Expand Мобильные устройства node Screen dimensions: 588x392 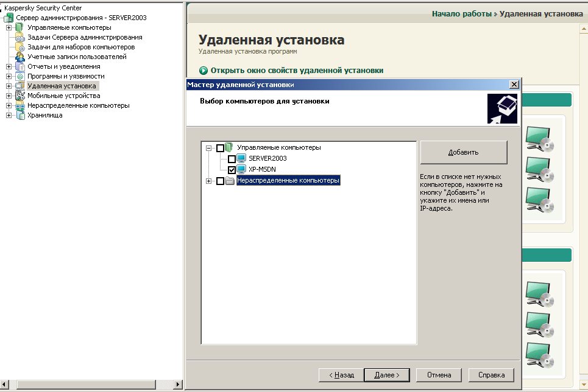pos(9,96)
